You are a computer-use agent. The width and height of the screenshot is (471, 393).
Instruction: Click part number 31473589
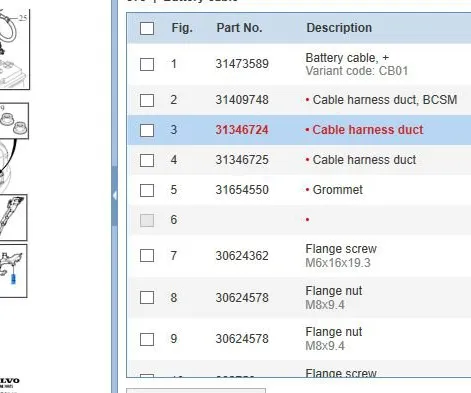pos(242,64)
